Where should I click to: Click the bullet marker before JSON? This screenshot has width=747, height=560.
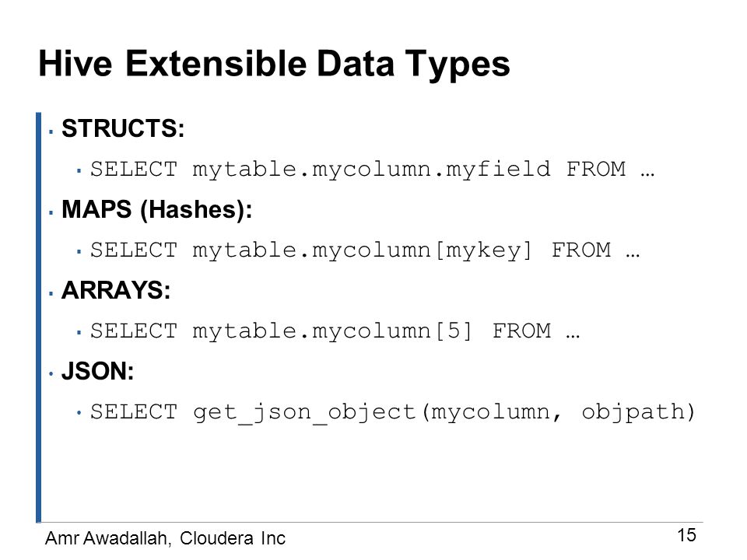pos(51,374)
